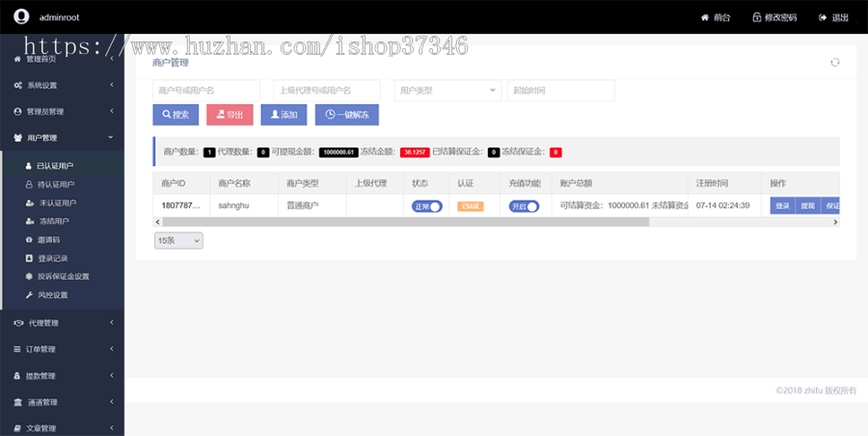Click the 商户号或用户名 input field
868x436 pixels.
(206, 91)
